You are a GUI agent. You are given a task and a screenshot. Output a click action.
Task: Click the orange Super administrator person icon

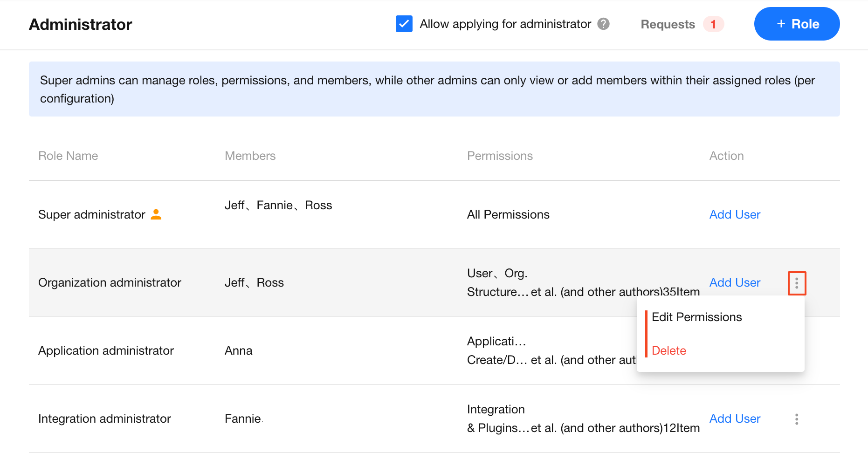coord(156,214)
